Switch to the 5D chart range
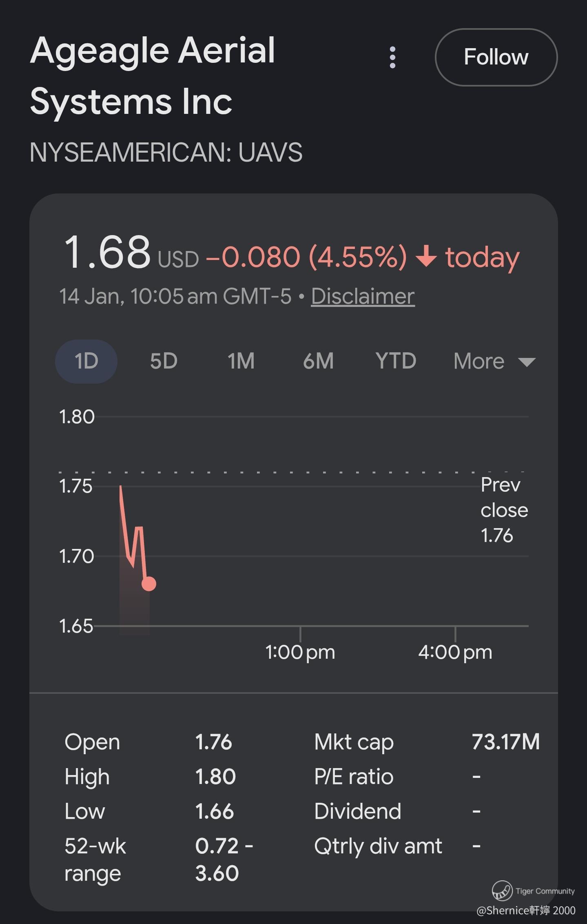 164,361
